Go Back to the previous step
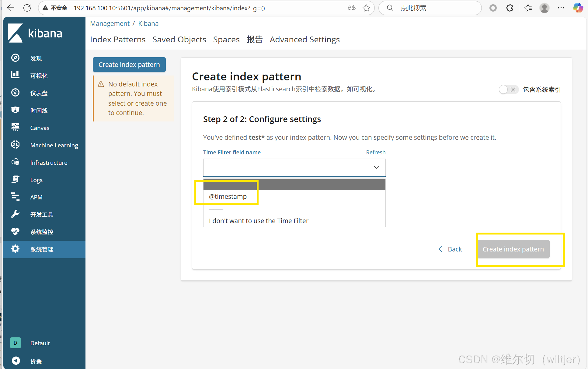Screen dimensions: 588x369 (451, 249)
